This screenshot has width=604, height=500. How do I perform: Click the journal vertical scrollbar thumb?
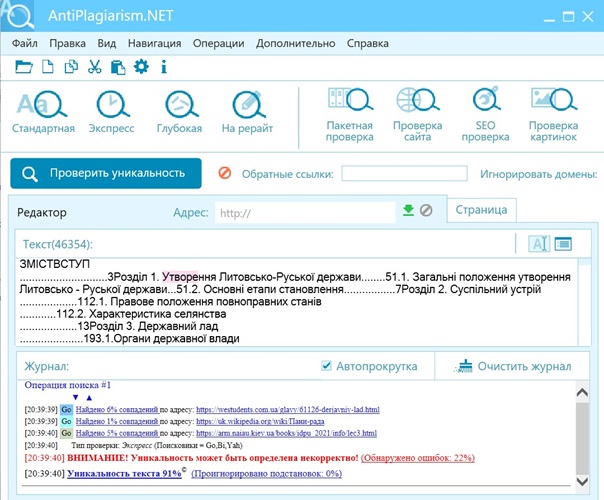click(582, 438)
